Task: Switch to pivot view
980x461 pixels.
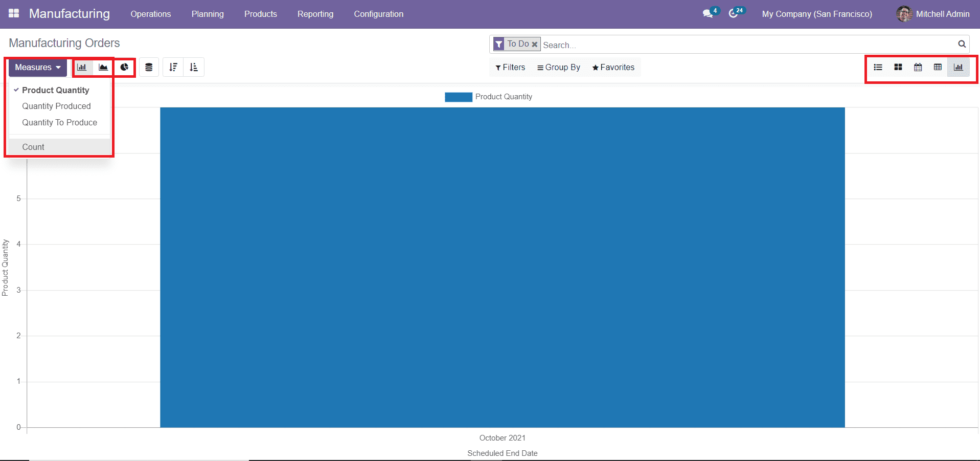Action: (938, 67)
